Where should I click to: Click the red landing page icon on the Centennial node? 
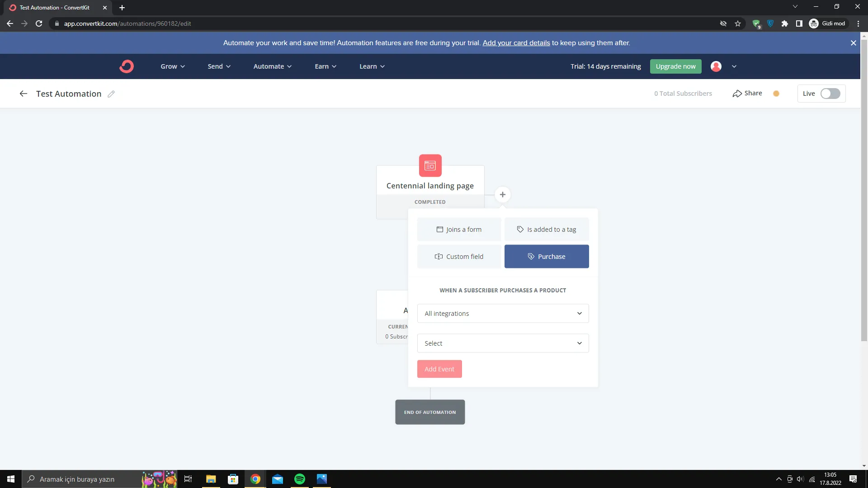tap(430, 166)
